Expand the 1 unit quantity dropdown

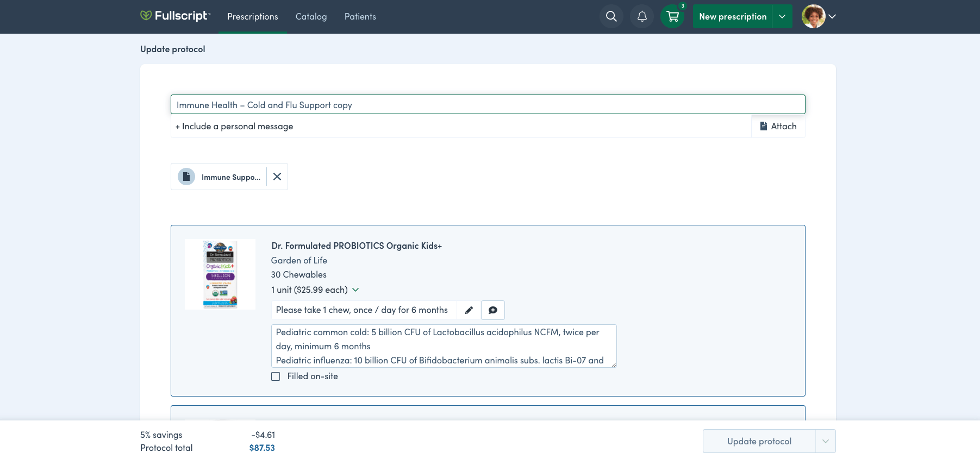(x=315, y=290)
